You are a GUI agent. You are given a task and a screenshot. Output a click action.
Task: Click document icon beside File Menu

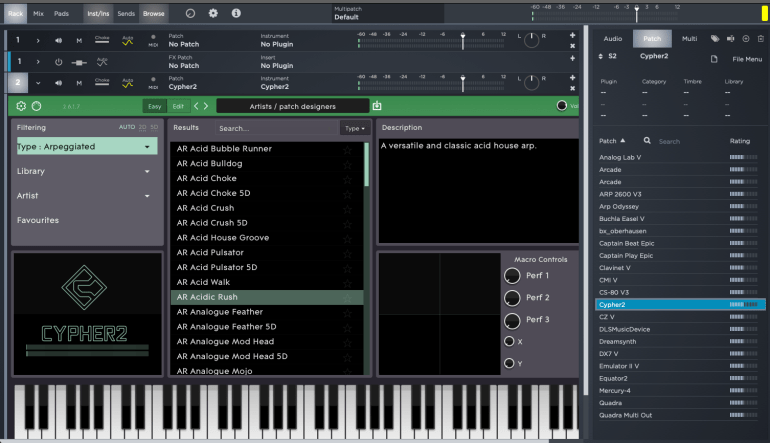click(x=714, y=59)
